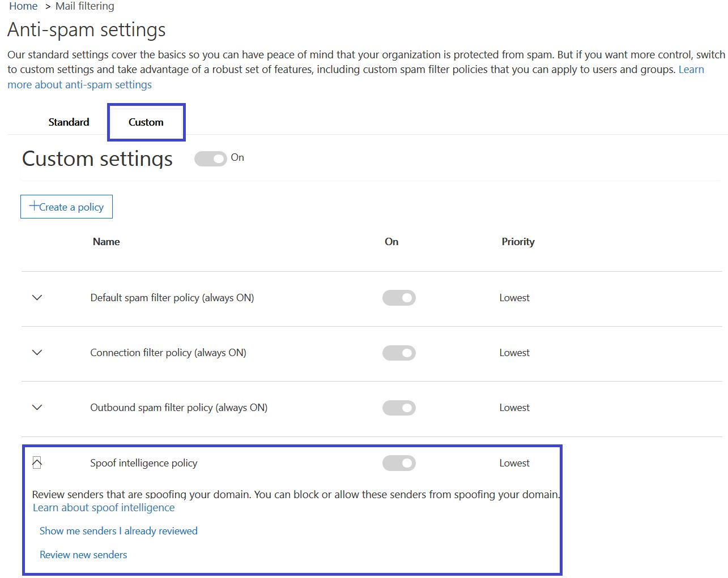Image resolution: width=728 pixels, height=578 pixels.
Task: Click the Create a policy button
Action: tap(66, 206)
